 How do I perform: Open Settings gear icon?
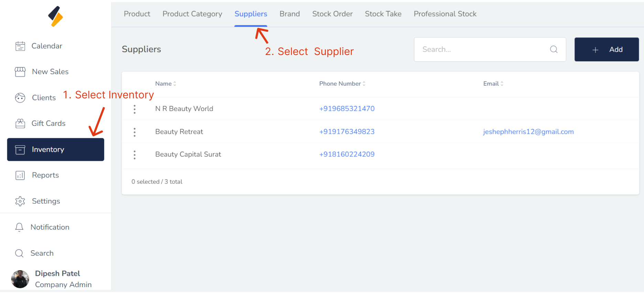click(20, 201)
